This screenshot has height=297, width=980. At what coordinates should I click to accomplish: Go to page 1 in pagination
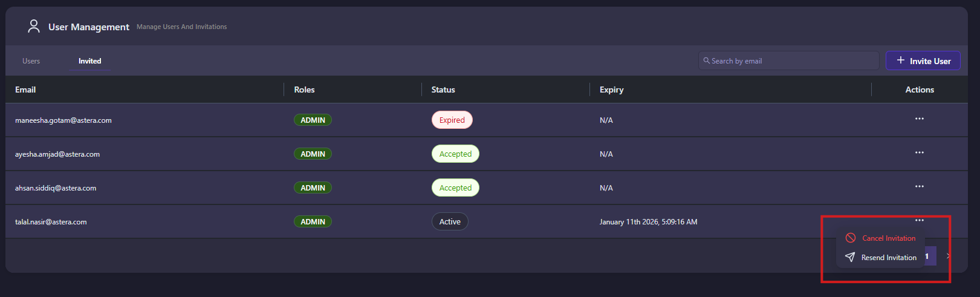pyautogui.click(x=930, y=256)
